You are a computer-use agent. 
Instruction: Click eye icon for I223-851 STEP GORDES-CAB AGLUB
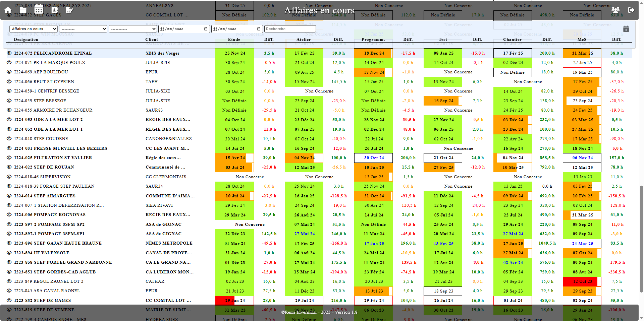[9, 272]
